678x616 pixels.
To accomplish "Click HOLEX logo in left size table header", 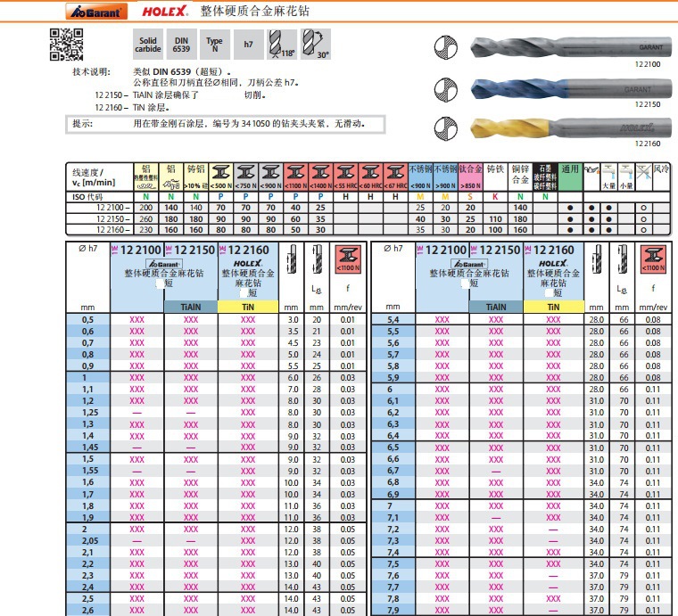I will tap(248, 263).
